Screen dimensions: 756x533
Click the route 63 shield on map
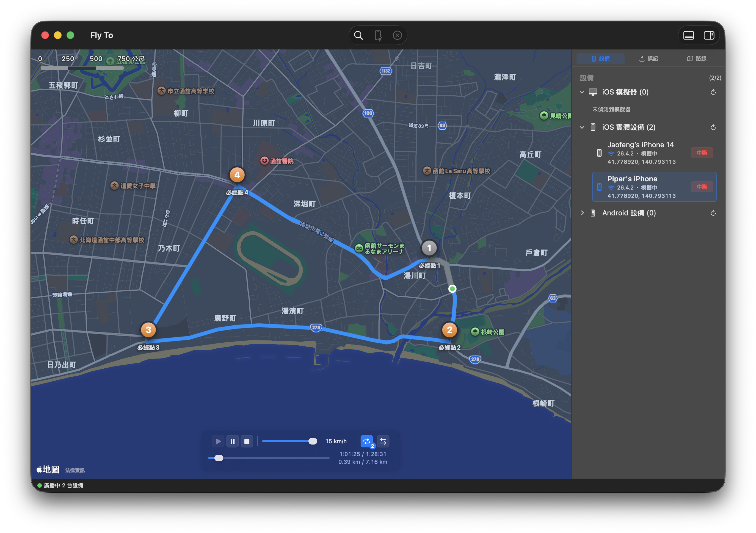pos(553,298)
